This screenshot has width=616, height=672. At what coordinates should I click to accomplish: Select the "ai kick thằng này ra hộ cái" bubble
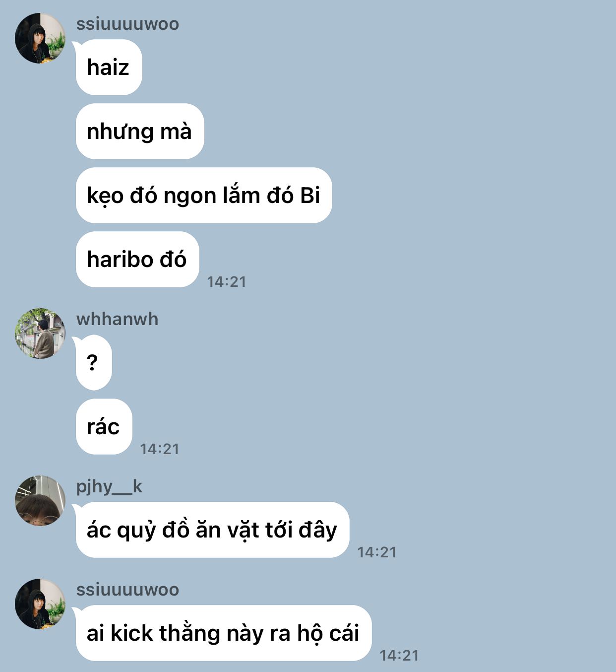tap(223, 633)
